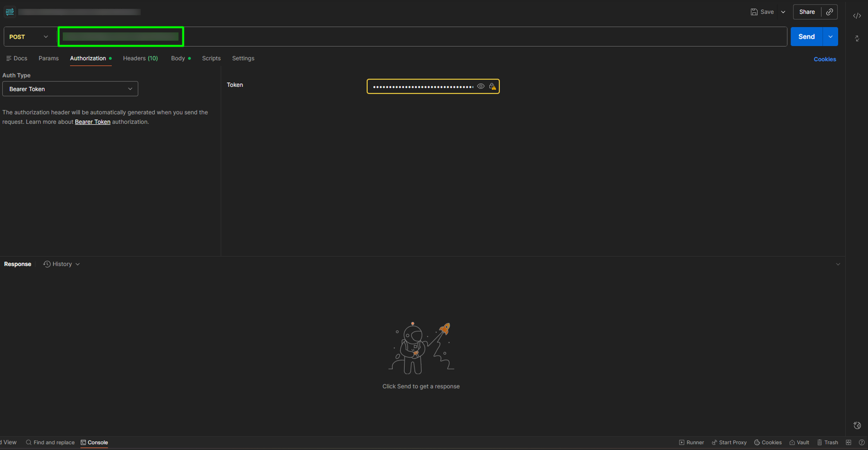
Task: Open the POST method dropdown
Action: point(29,37)
